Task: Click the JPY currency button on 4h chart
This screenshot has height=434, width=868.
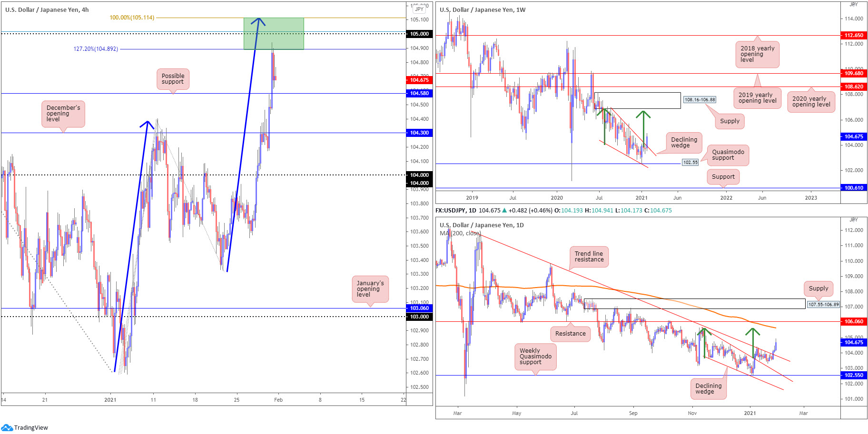Action: [x=419, y=9]
